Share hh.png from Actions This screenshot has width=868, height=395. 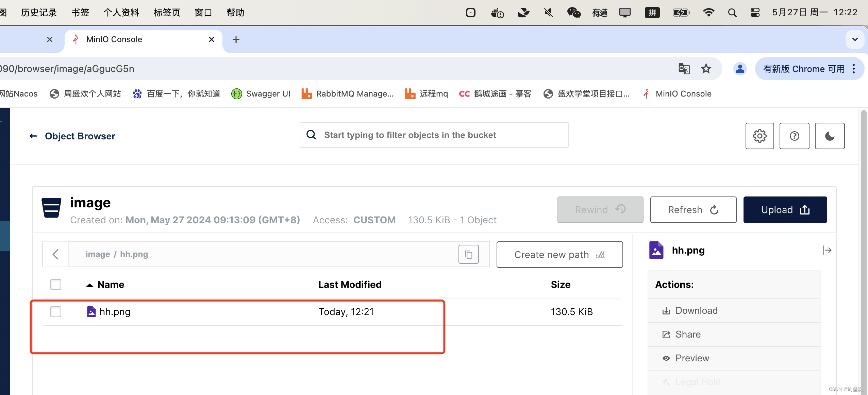click(x=734, y=334)
